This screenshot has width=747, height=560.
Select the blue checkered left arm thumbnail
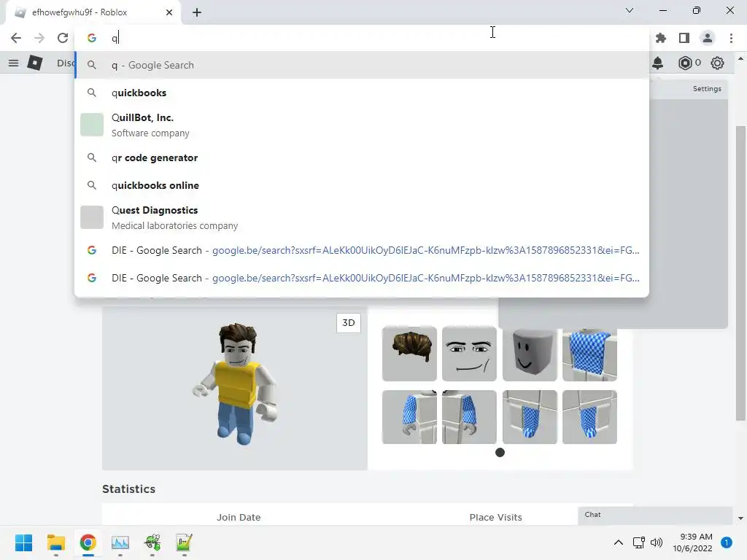click(x=469, y=417)
